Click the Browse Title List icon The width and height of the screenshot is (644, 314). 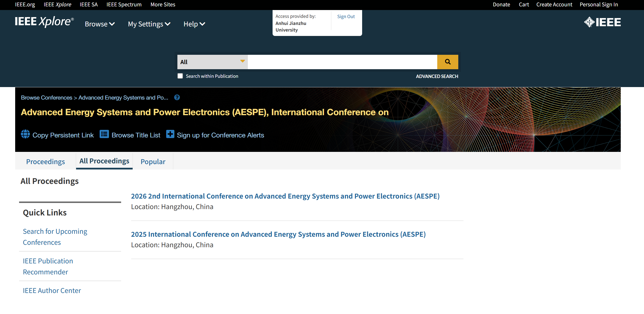click(104, 134)
